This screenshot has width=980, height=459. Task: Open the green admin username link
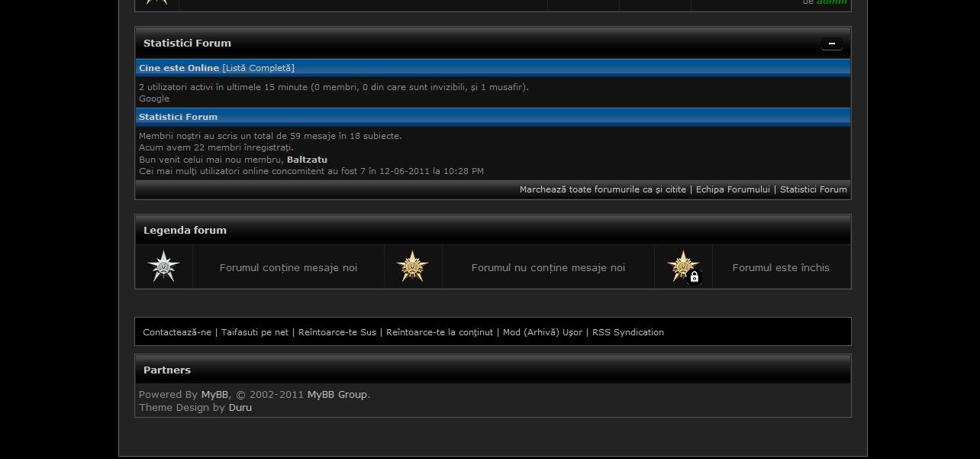click(x=831, y=2)
